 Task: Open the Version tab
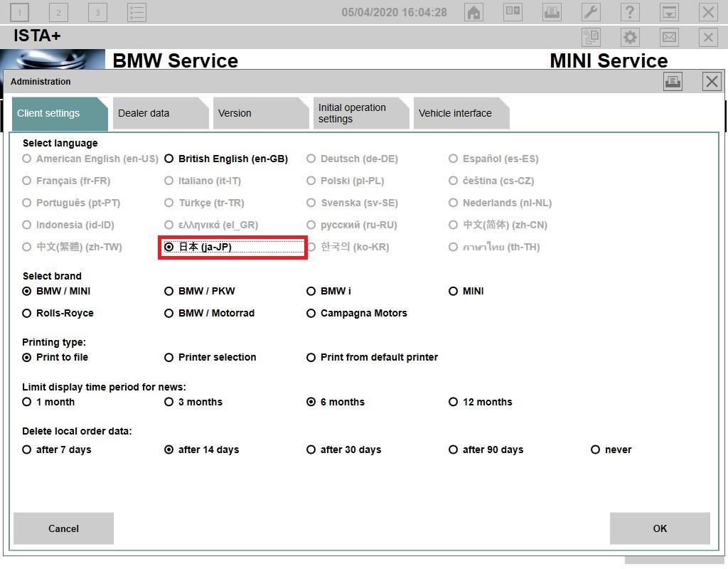(x=261, y=113)
